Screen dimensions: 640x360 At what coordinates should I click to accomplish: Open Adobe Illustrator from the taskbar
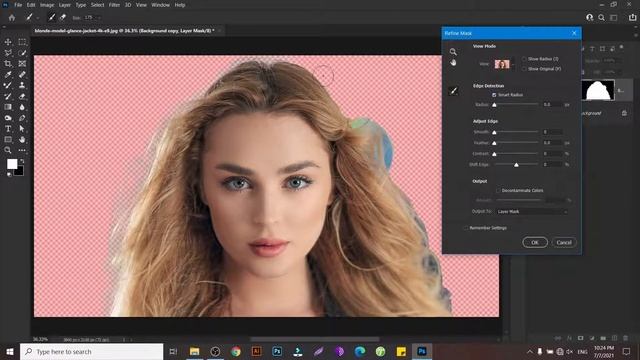(256, 351)
